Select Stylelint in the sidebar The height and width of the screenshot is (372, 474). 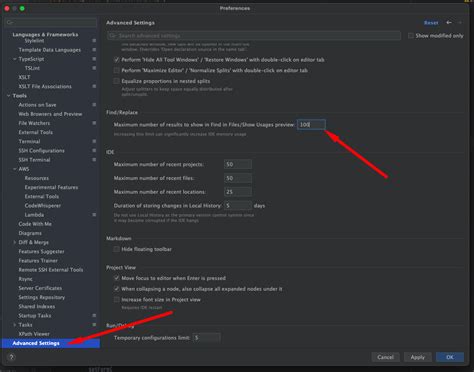coord(34,41)
